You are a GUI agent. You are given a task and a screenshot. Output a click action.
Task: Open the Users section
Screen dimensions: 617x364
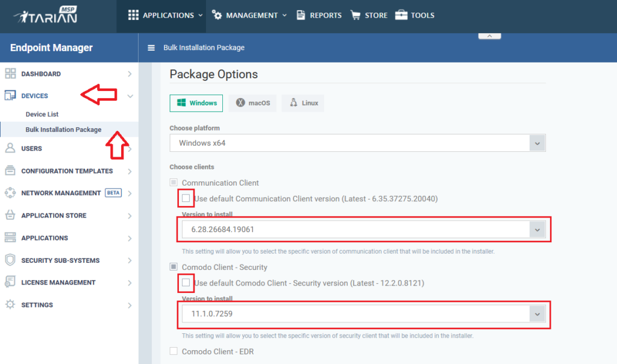click(x=31, y=148)
